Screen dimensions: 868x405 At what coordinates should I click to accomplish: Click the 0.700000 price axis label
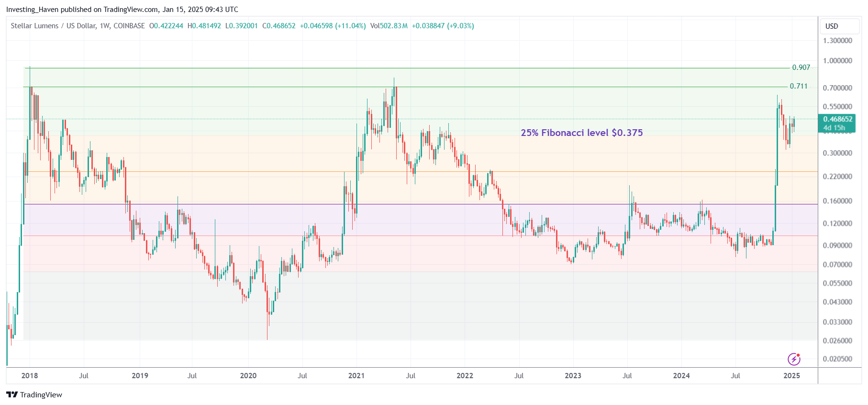(837, 88)
